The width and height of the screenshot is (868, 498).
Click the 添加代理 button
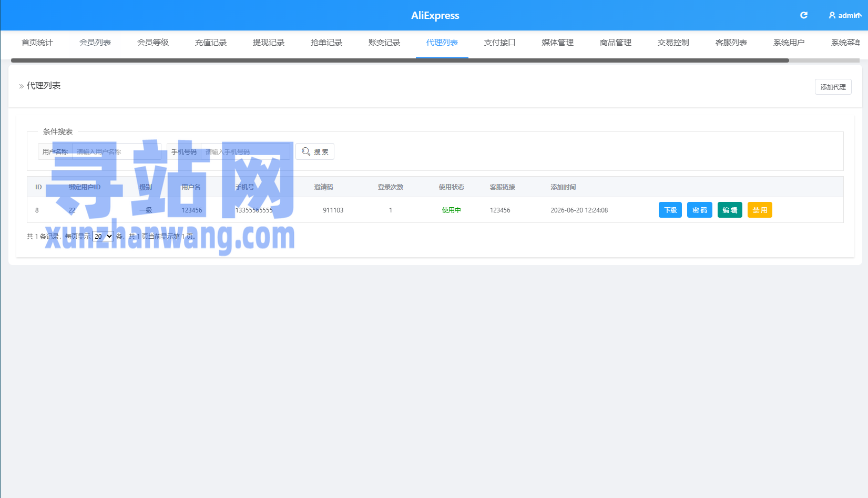(x=833, y=87)
